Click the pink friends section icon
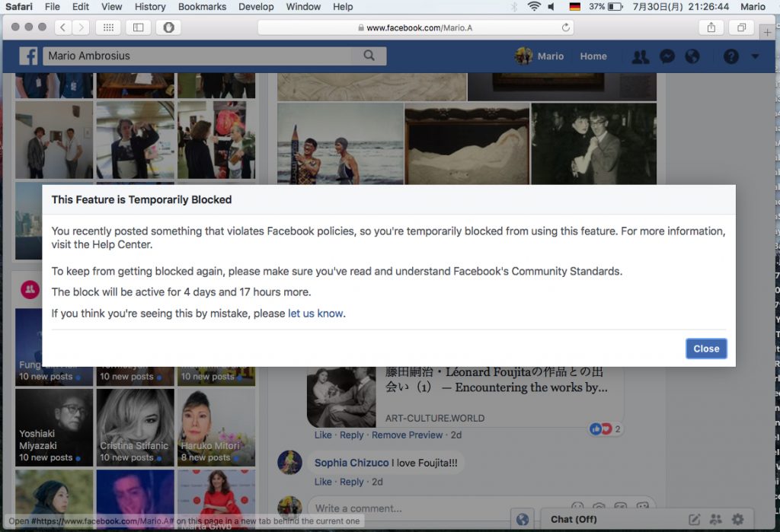The width and height of the screenshot is (780, 532). tap(30, 289)
